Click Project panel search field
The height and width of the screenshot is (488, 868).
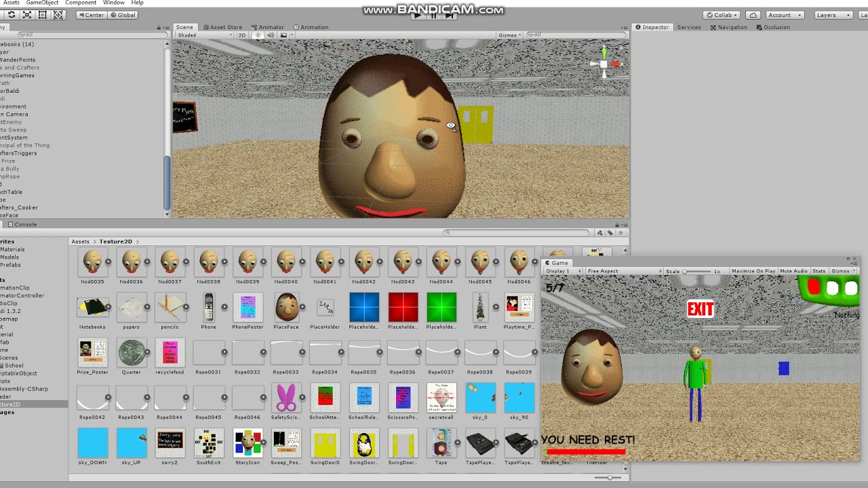pyautogui.click(x=517, y=232)
